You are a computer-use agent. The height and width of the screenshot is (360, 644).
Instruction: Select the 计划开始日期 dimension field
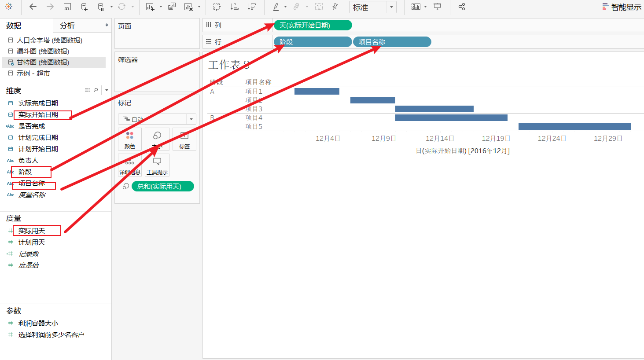38,149
